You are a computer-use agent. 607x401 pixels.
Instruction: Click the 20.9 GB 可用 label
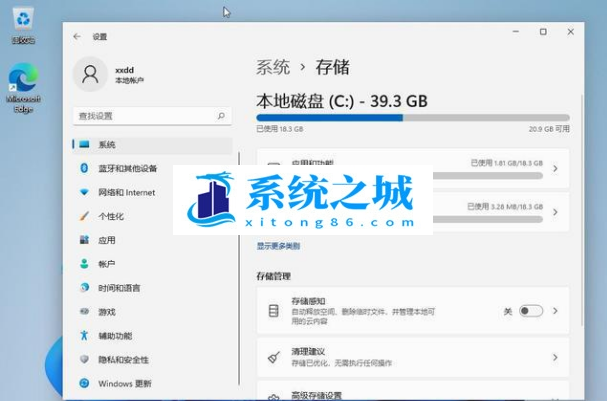pyautogui.click(x=549, y=129)
